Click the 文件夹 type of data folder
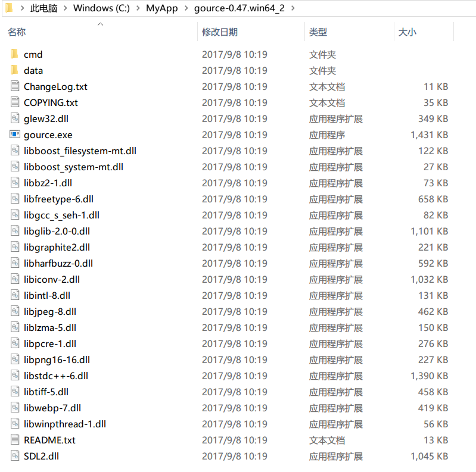Image resolution: width=476 pixels, height=472 pixels. pyautogui.click(x=322, y=71)
